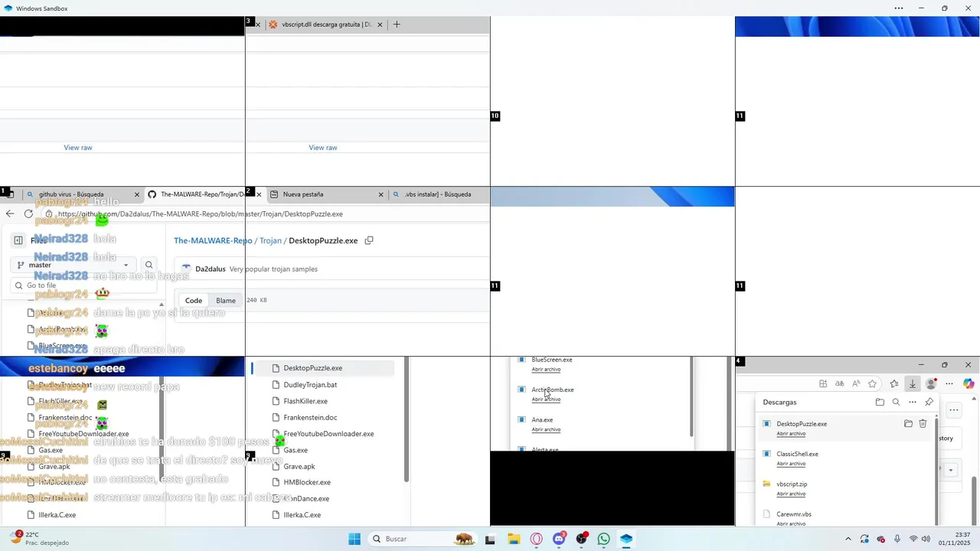
Task: Open the Trojan breadcrumb link
Action: tap(270, 240)
